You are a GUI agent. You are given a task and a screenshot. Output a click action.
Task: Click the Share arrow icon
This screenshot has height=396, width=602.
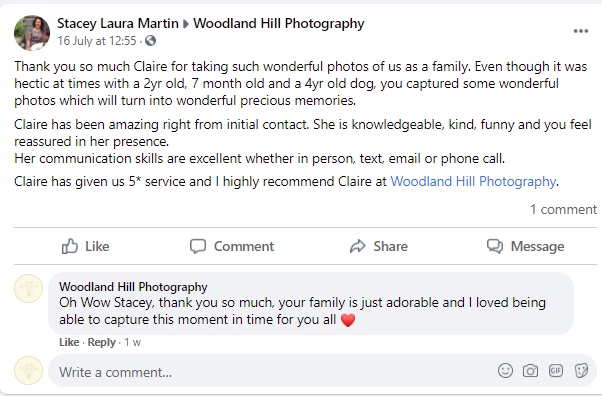click(357, 246)
